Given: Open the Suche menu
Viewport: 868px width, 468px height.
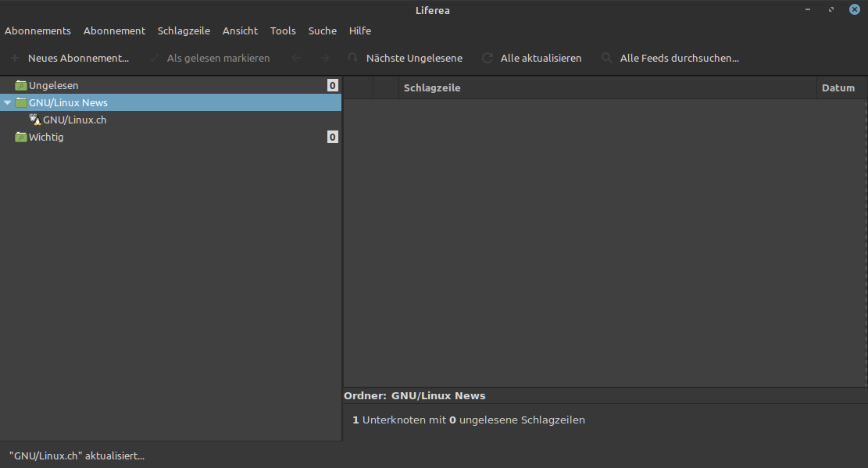Looking at the screenshot, I should [322, 31].
